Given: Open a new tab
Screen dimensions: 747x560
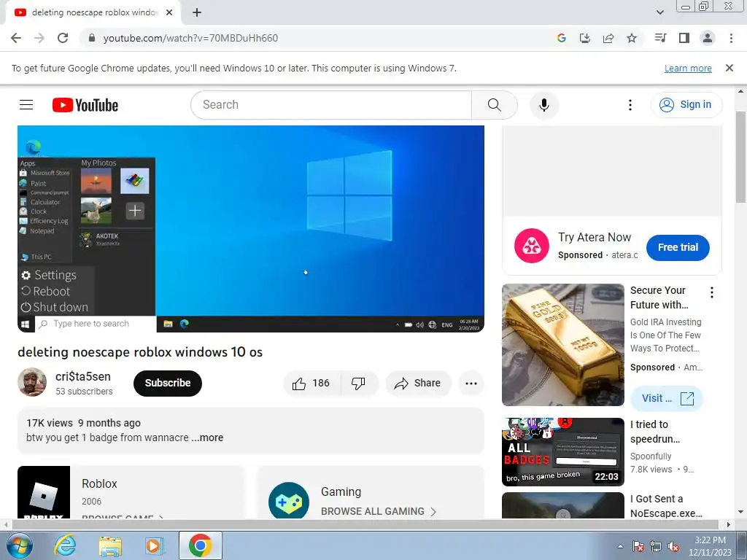Looking at the screenshot, I should click(x=197, y=13).
